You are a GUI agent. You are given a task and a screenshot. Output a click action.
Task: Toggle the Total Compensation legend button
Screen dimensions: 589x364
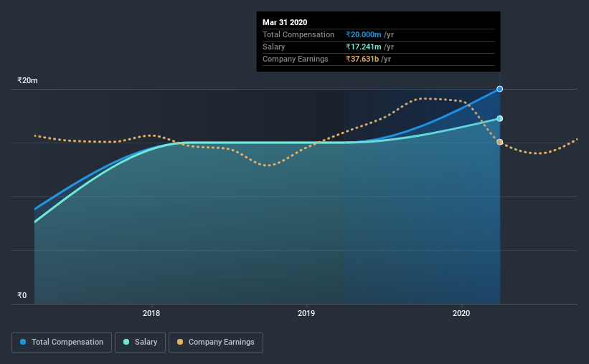[62, 343]
